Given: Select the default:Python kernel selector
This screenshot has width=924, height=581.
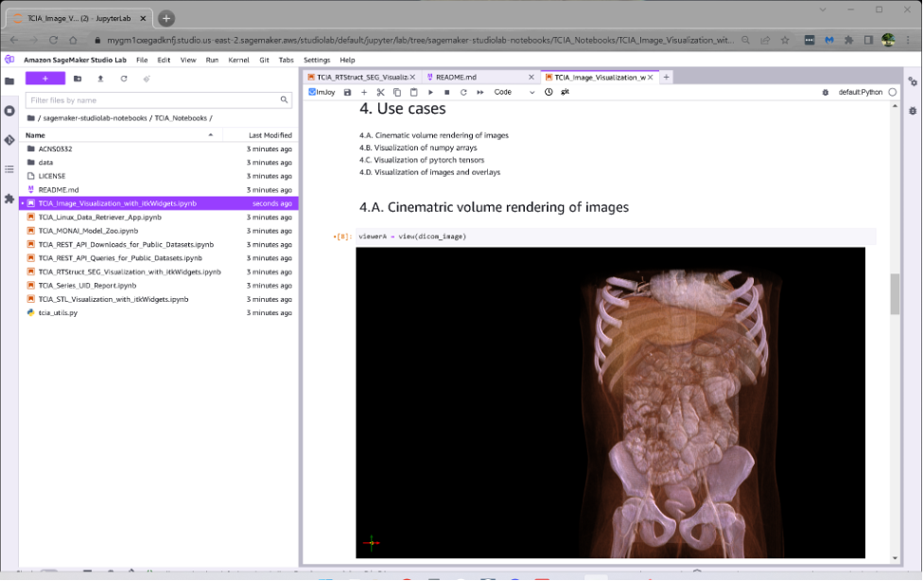Looking at the screenshot, I should [x=860, y=93].
